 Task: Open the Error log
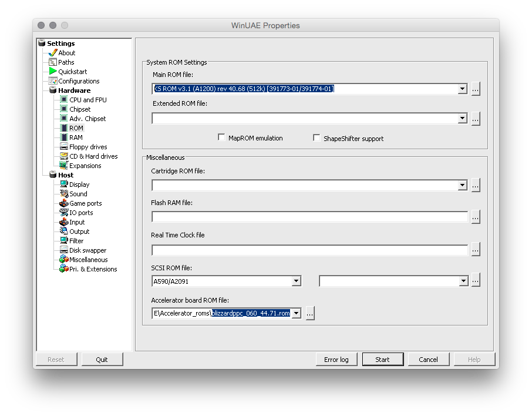(x=336, y=359)
